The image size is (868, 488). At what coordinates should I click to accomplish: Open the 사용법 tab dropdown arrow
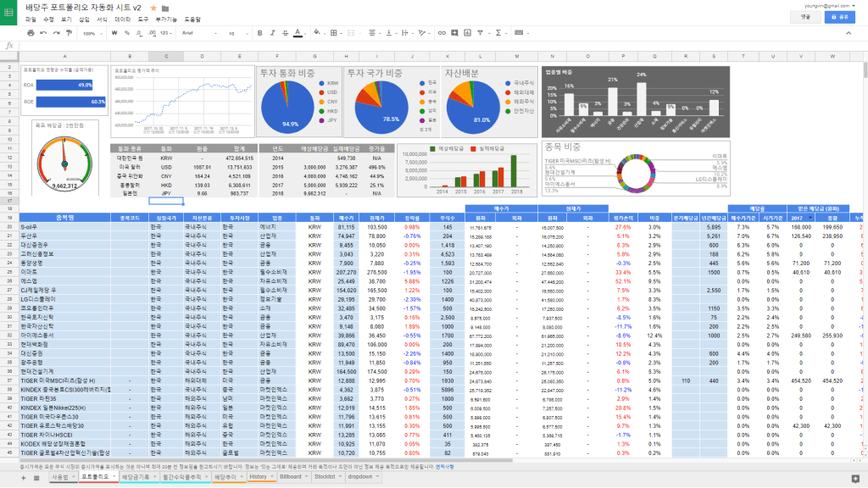(73, 477)
